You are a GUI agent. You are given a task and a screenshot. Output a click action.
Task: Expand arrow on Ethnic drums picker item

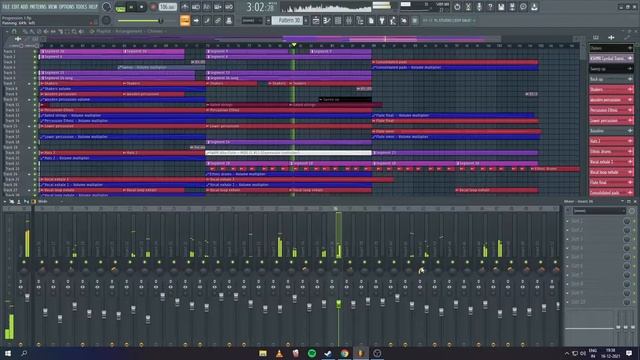click(630, 151)
